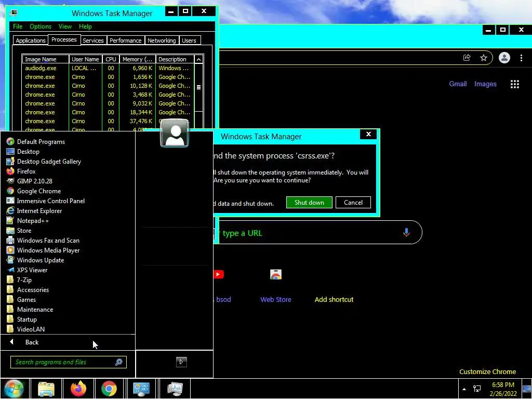The height and width of the screenshot is (399, 532).
Task: Switch to the Networking tab
Action: coord(162,41)
